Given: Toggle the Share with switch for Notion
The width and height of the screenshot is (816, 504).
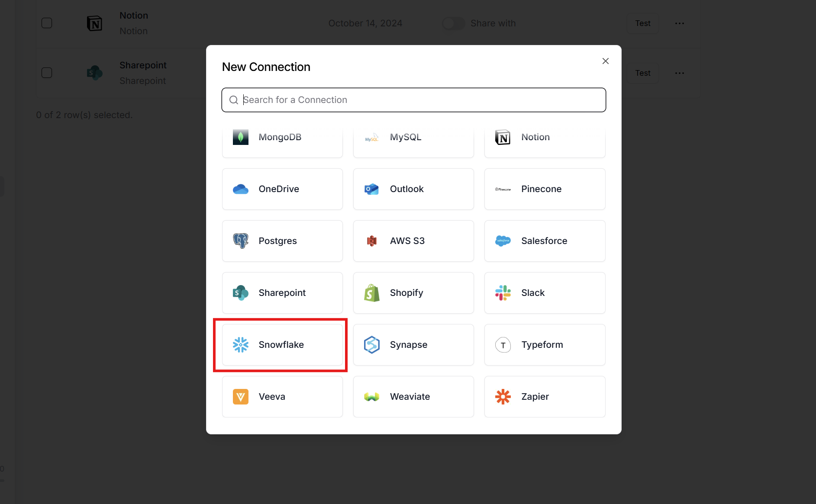Looking at the screenshot, I should coord(453,23).
